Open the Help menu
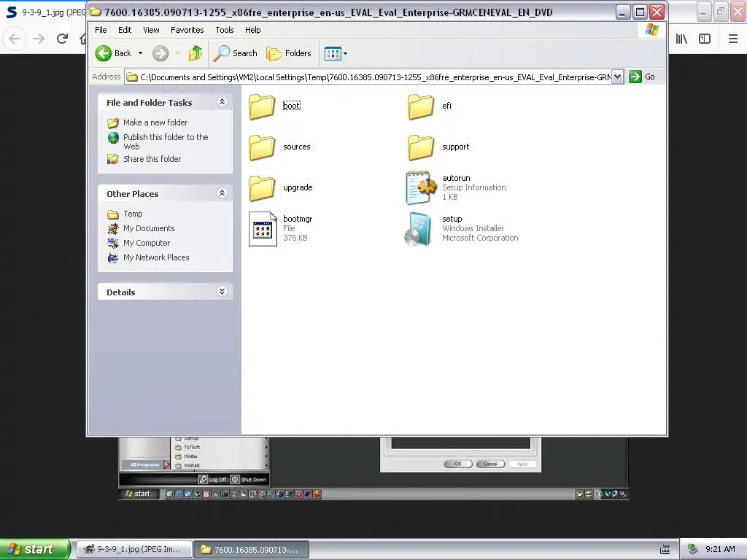This screenshot has width=747, height=560. [253, 30]
